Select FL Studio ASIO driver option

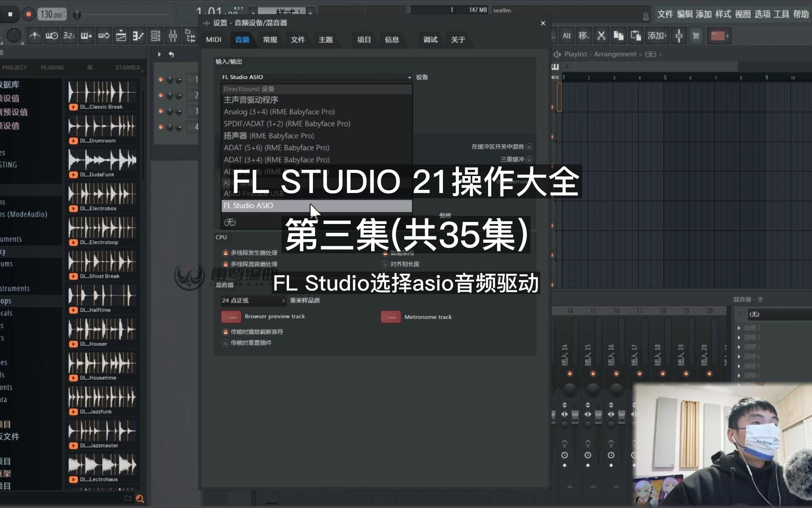click(x=316, y=205)
